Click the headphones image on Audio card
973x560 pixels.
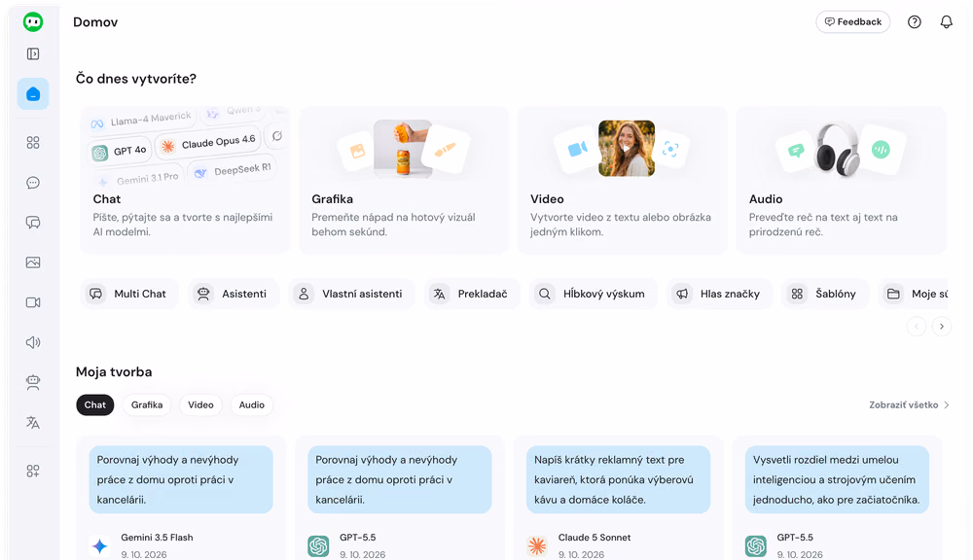(x=838, y=150)
